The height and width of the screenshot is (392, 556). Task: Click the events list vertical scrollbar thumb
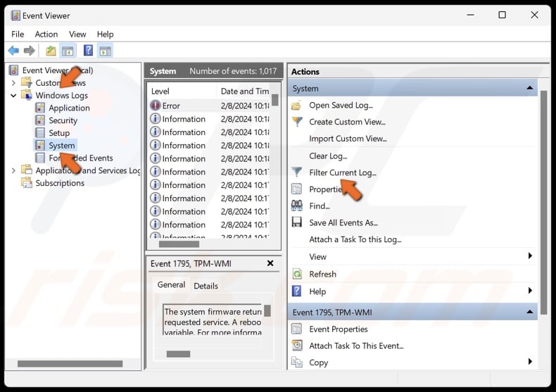[274, 100]
